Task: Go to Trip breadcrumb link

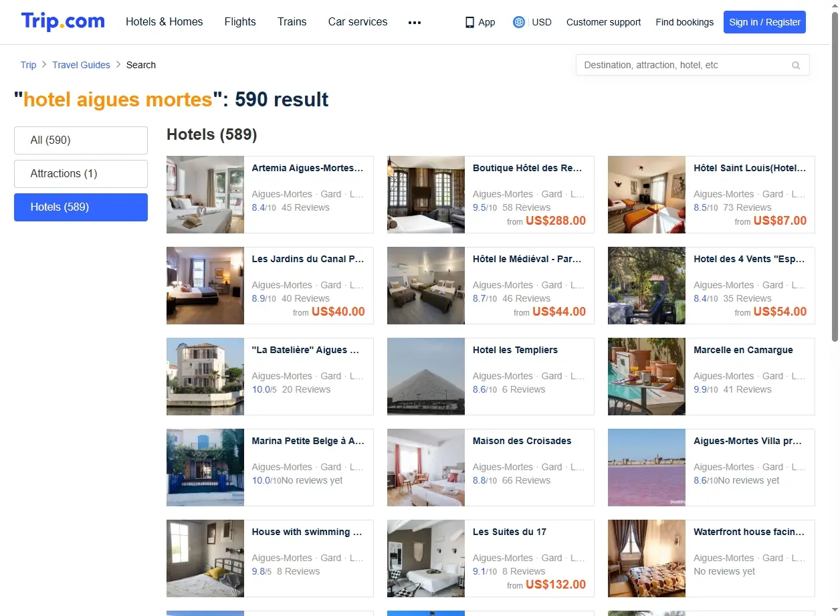Action: click(28, 65)
